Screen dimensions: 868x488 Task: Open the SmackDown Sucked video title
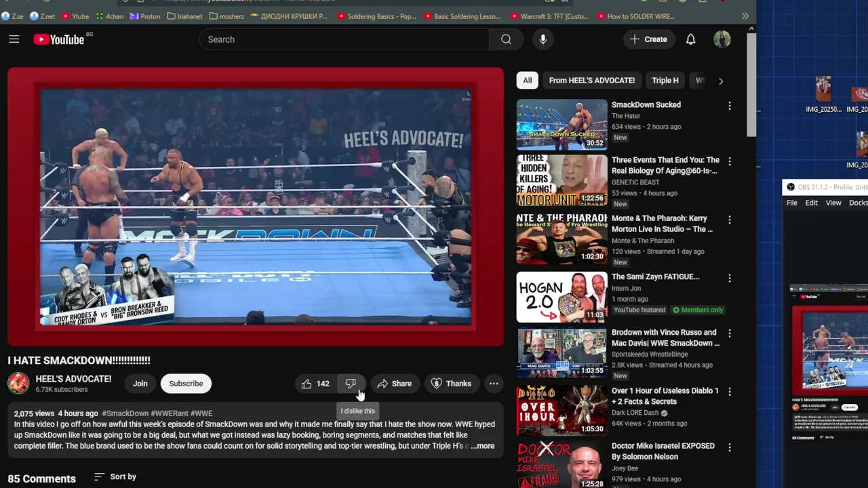[x=646, y=105]
